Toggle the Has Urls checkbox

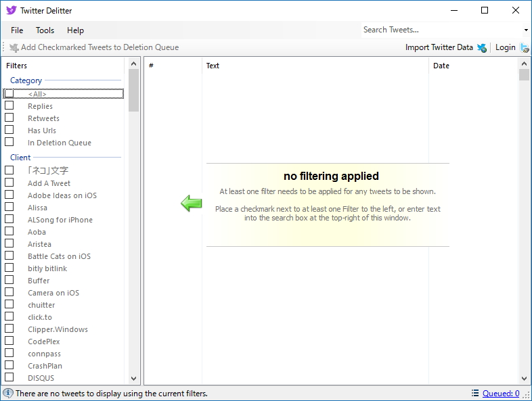point(9,130)
